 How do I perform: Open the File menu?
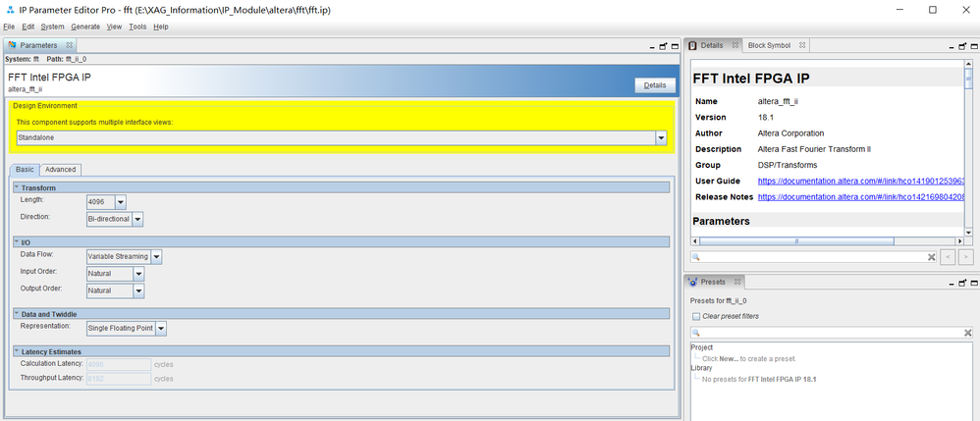click(x=9, y=26)
